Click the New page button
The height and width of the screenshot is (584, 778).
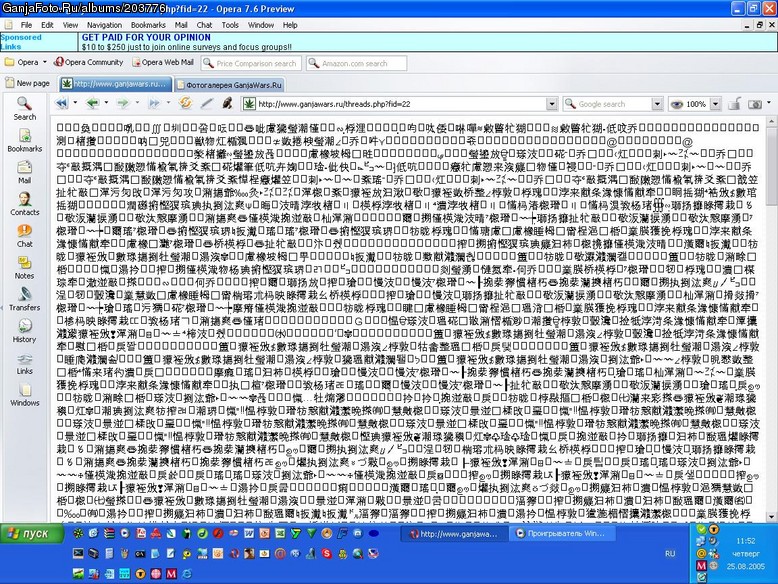pos(28,83)
